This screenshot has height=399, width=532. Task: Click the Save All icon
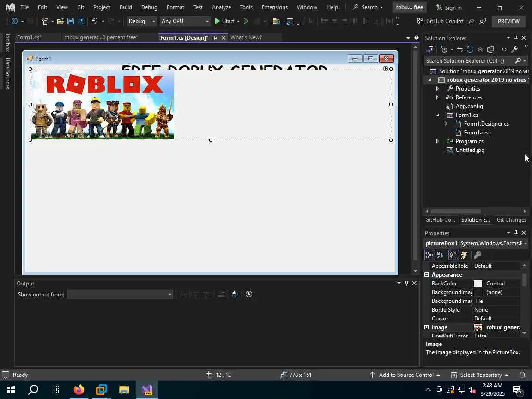click(x=81, y=21)
